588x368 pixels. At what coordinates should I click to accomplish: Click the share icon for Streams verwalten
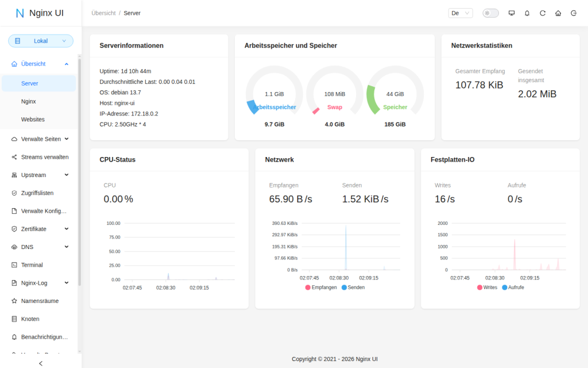point(14,157)
